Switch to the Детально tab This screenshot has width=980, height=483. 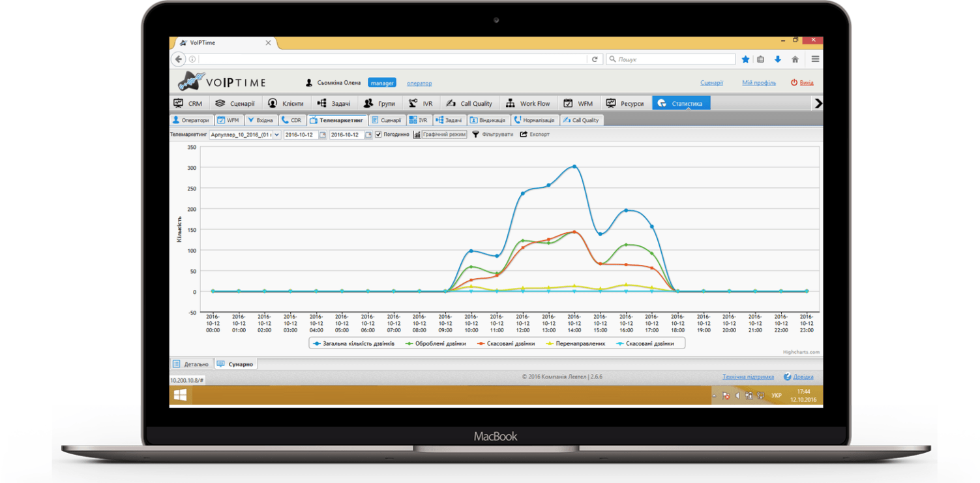191,364
